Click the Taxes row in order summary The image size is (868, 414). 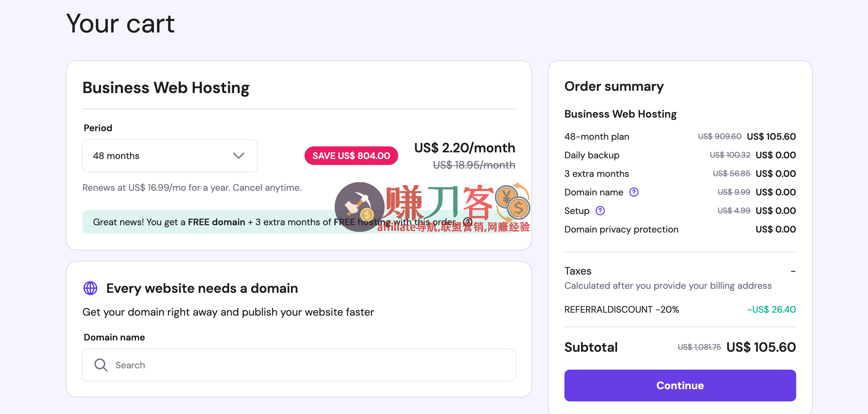point(578,271)
